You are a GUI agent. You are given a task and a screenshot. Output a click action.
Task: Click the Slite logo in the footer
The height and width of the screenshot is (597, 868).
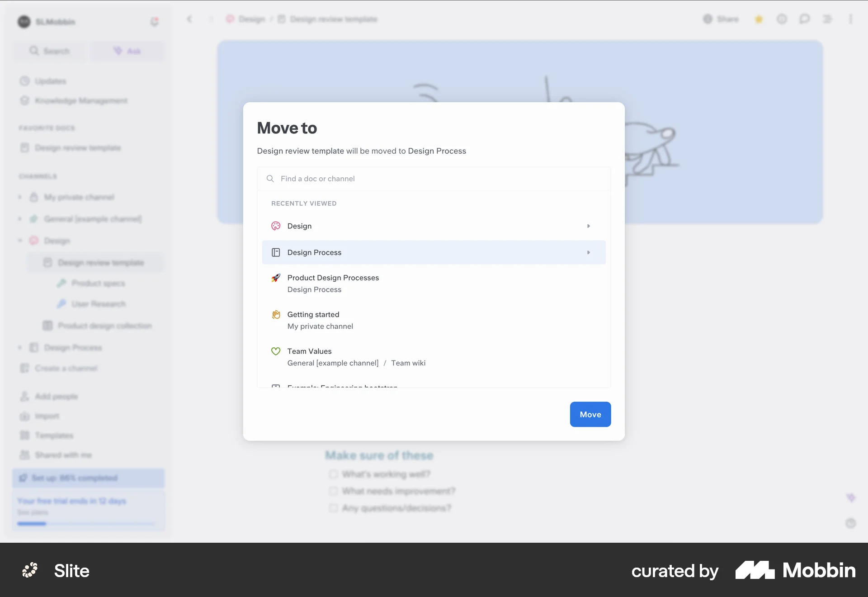30,571
